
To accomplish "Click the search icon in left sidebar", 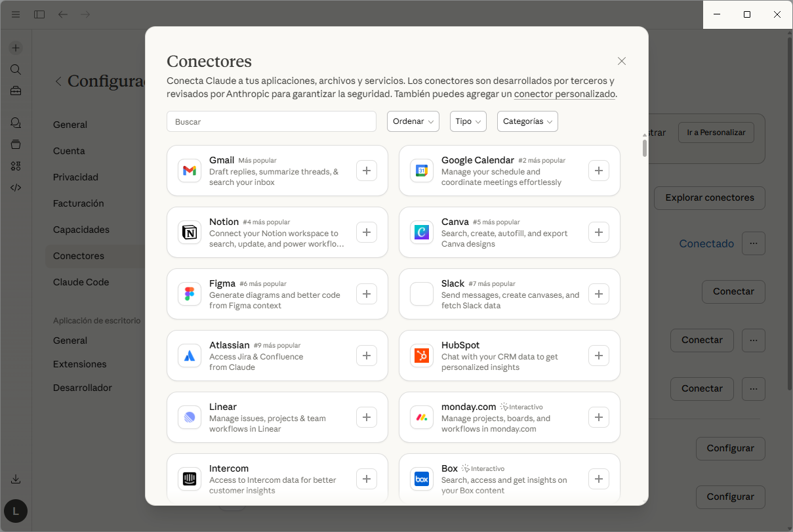I will pyautogui.click(x=16, y=70).
